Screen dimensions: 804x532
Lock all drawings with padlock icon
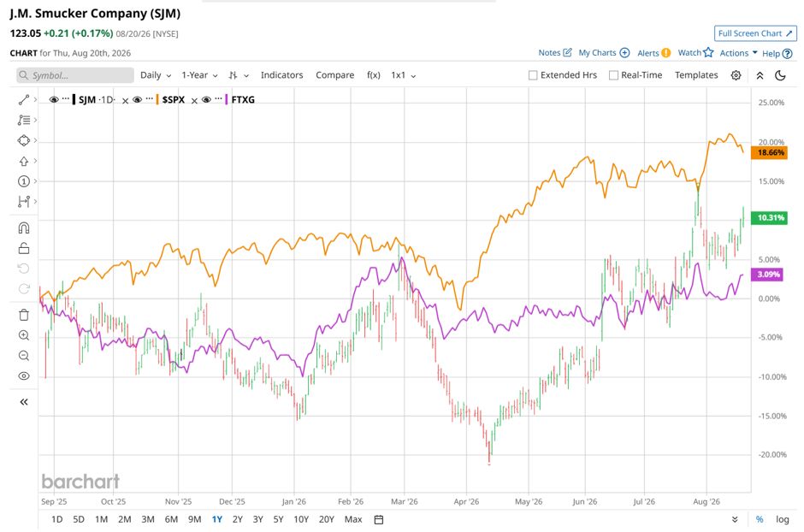click(24, 249)
